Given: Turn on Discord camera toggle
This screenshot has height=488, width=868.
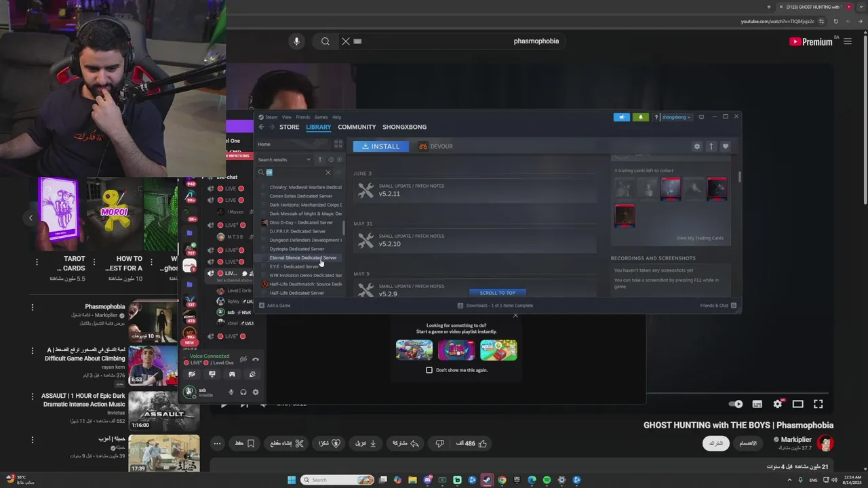Looking at the screenshot, I should pos(193,374).
